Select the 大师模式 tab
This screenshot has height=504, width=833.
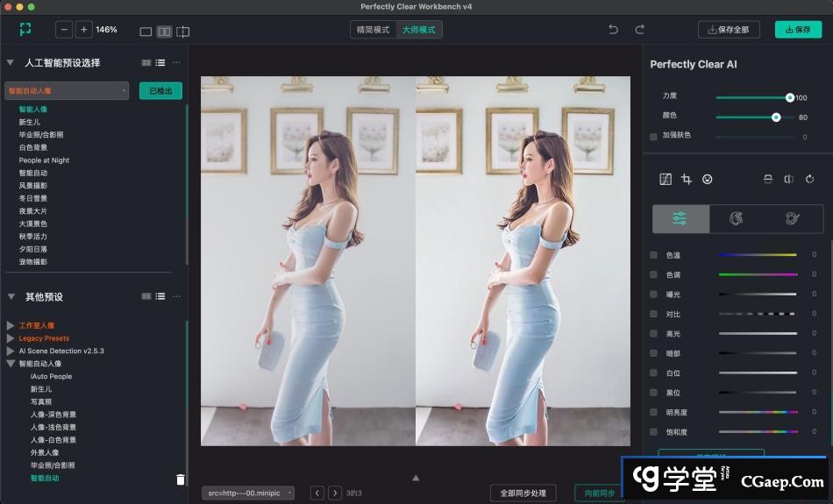[418, 30]
